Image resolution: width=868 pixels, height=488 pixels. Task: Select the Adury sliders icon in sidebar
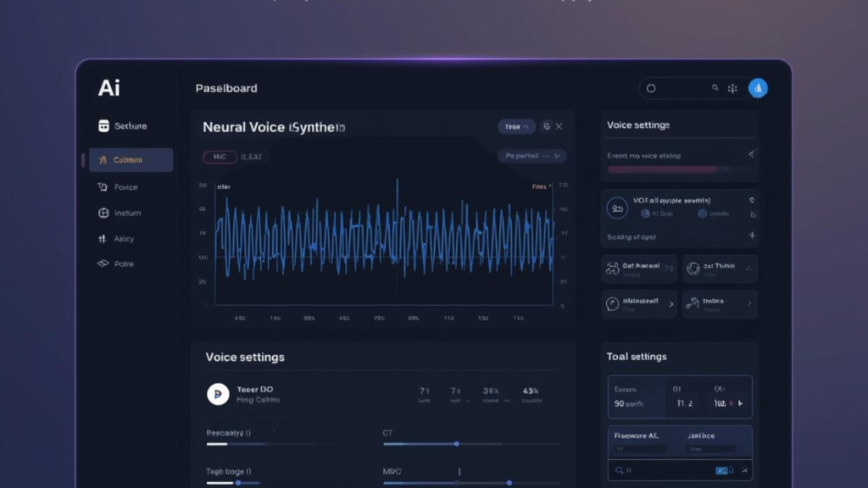coord(102,238)
